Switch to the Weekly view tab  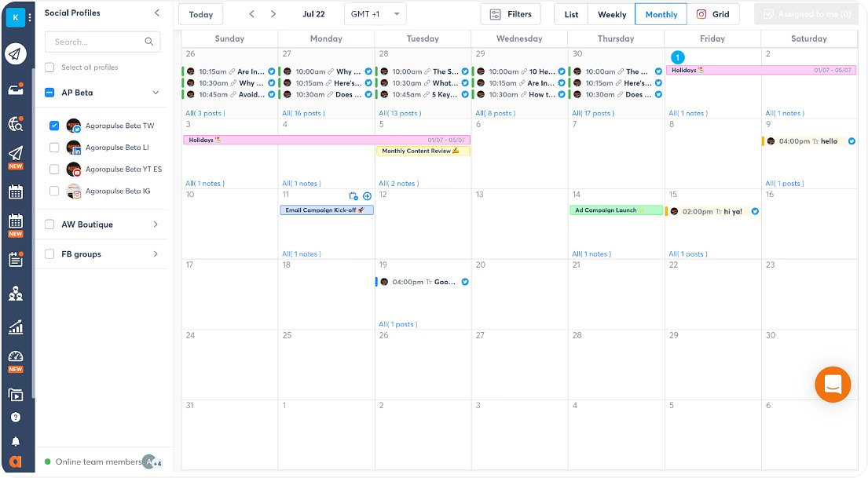612,14
